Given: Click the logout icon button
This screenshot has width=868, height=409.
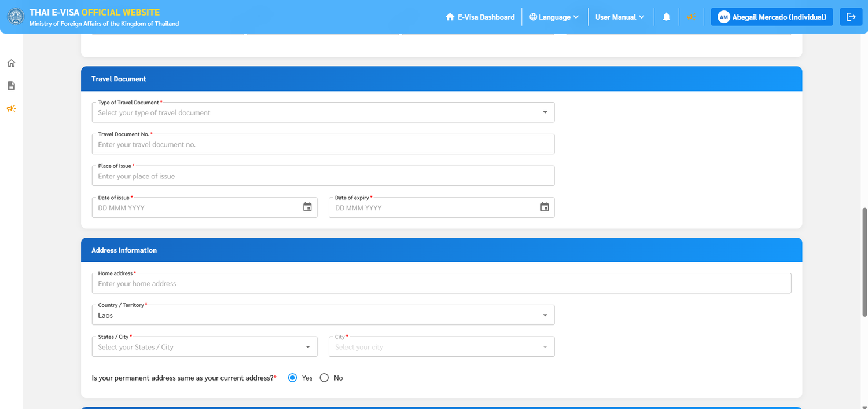Looking at the screenshot, I should 851,17.
